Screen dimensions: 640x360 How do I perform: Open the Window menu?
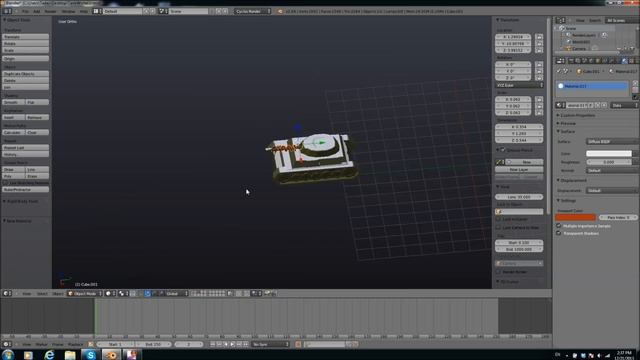click(68, 11)
